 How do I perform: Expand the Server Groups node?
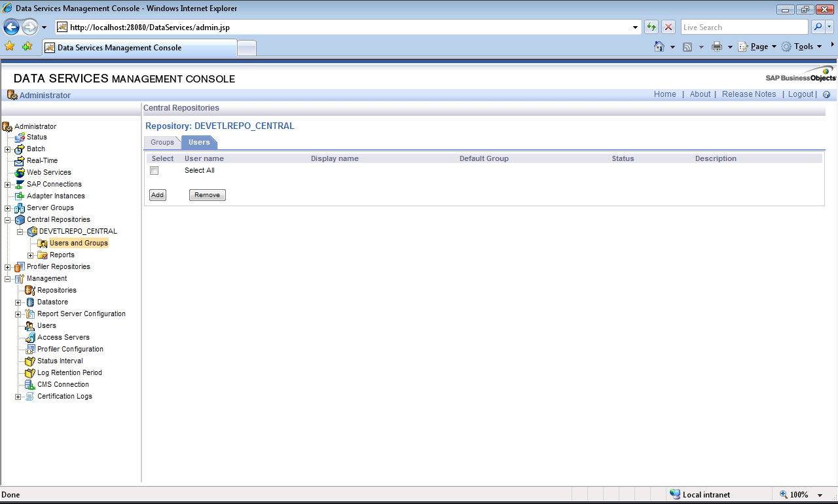[8, 208]
